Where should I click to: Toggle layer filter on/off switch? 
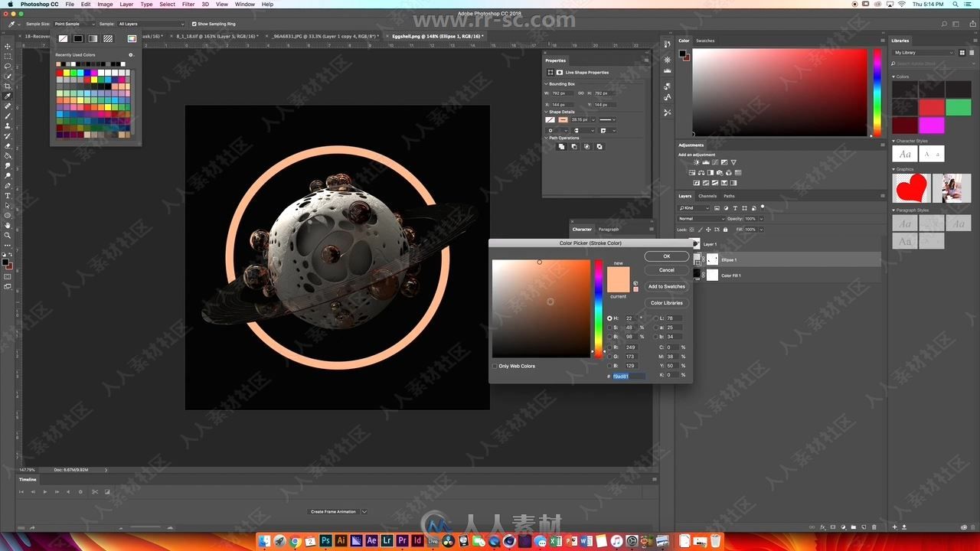763,207
